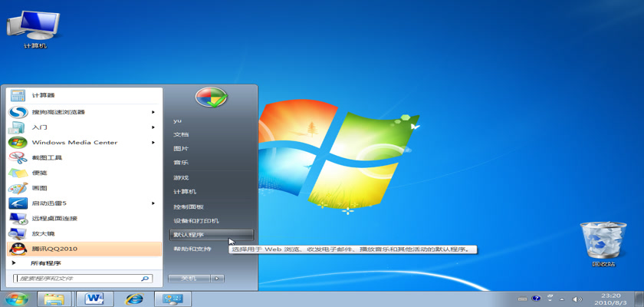Screen dimensions: 644x307
Task: Open 回收站 (Recycle Bin) on desktop
Action: pyautogui.click(x=596, y=244)
